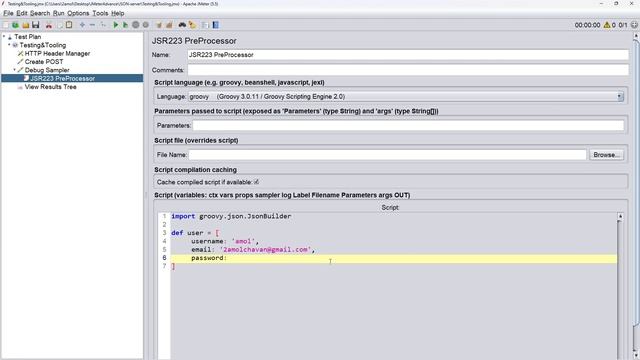Screen dimensions: 640x360
Task: Reset search with the broom-tag icon
Action: pyautogui.click(x=192, y=25)
